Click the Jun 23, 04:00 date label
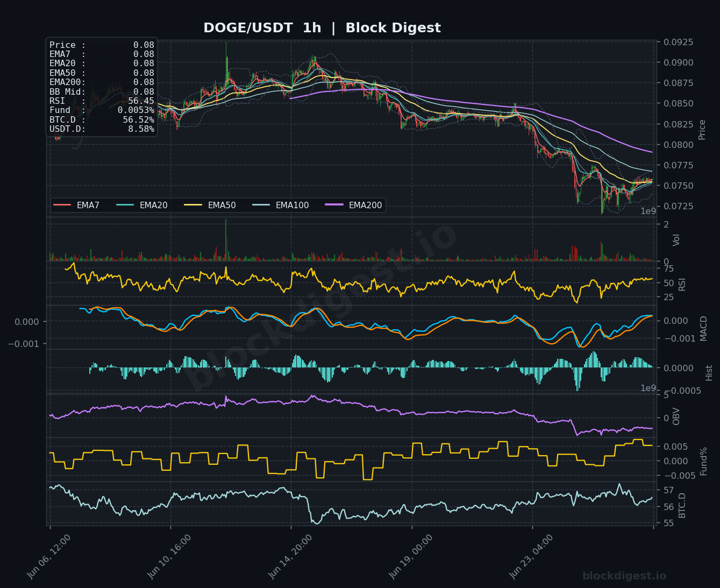The width and height of the screenshot is (720, 588). pyautogui.click(x=531, y=557)
